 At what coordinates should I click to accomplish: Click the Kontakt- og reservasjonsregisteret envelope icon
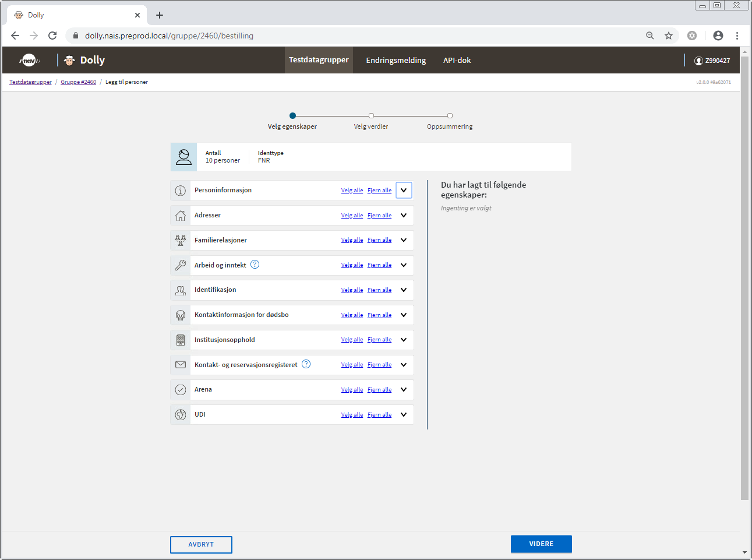[181, 365]
